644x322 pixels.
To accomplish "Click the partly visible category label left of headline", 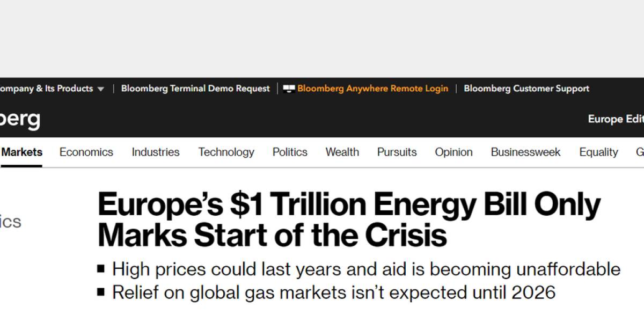I will point(10,222).
